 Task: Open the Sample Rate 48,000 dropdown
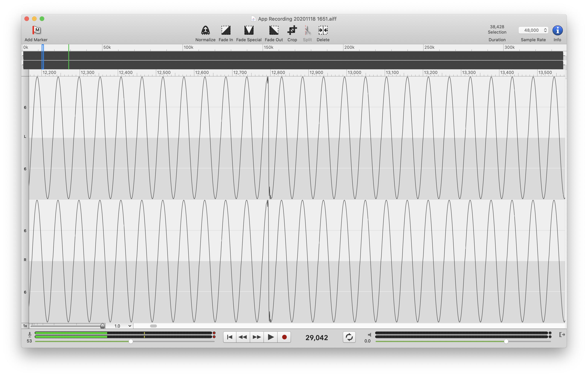point(533,30)
